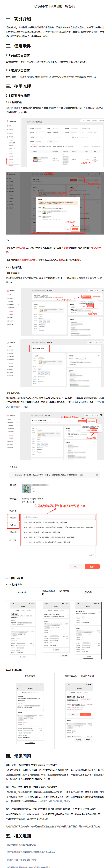Click the 一、功能介绍 heading
This screenshot has height=868, width=112.
coord(18,19)
